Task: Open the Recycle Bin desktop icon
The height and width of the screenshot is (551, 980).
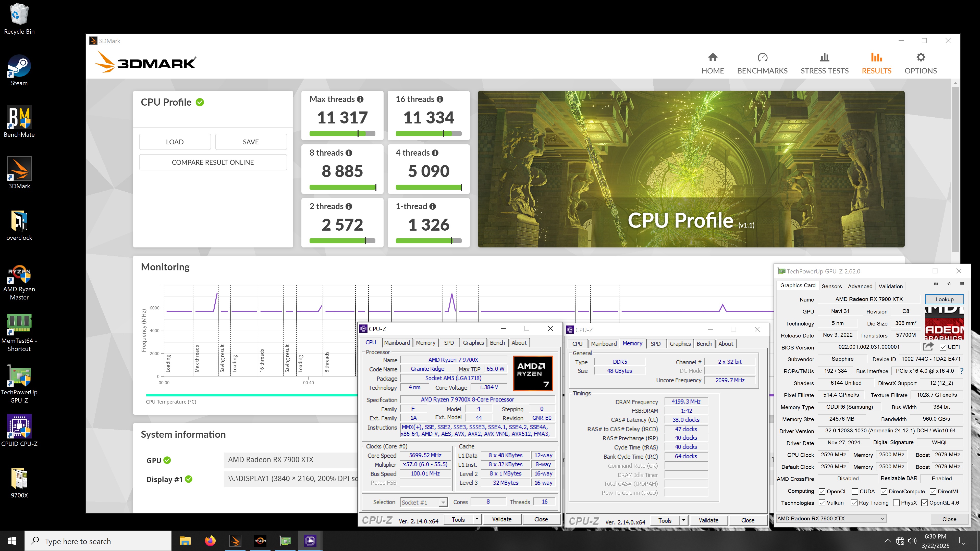Action: click(19, 19)
